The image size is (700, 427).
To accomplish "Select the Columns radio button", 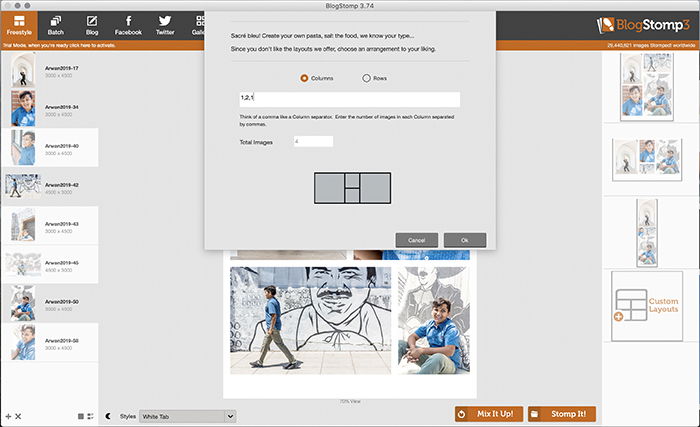I will click(x=305, y=78).
